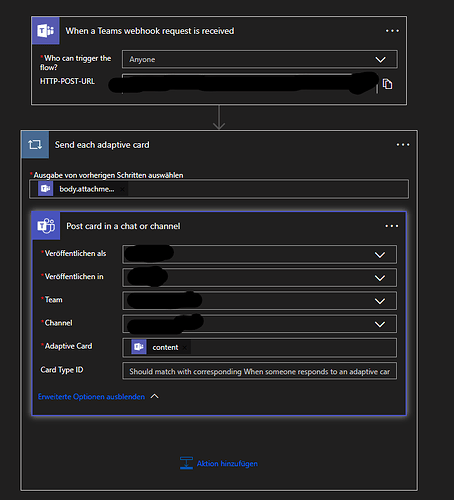Open the 'Who can trigger the flow?' dropdown
Image resolution: width=454 pixels, height=500 pixels.
(260, 59)
